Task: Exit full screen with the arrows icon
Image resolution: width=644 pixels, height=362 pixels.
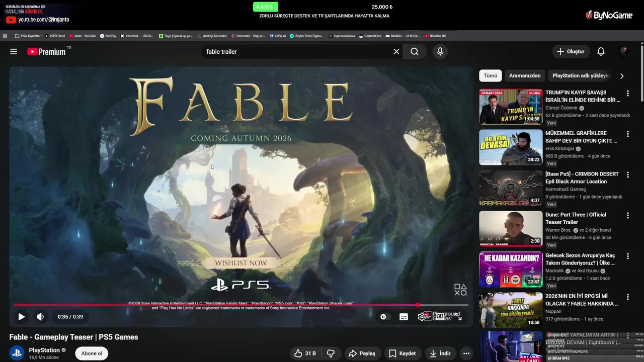Action: point(458,317)
